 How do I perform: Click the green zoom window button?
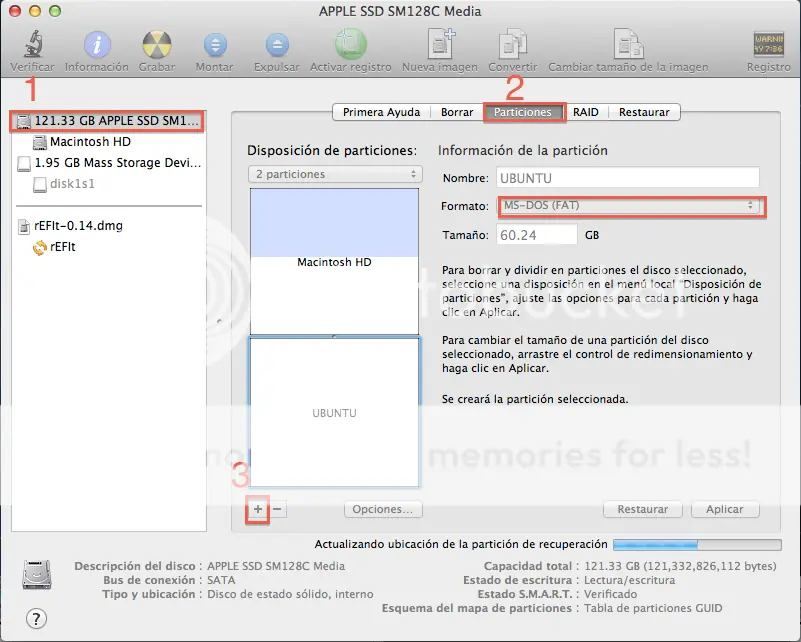55,11
